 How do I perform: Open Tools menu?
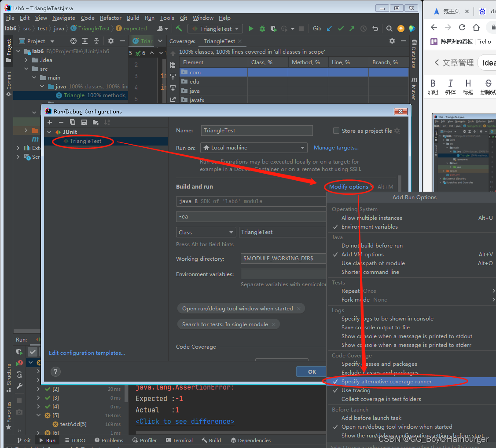pos(167,18)
